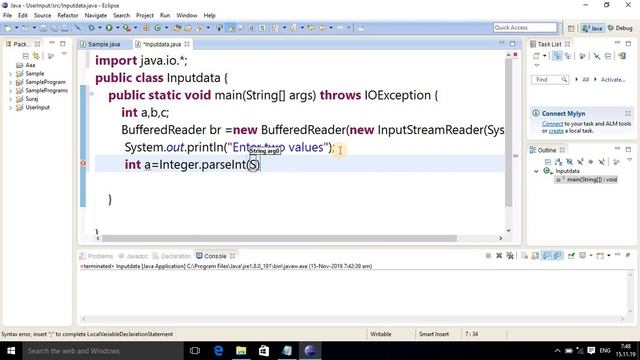Screen dimensions: 640x360
Task: Open the Store app from the taskbar
Action: pyautogui.click(x=264, y=351)
